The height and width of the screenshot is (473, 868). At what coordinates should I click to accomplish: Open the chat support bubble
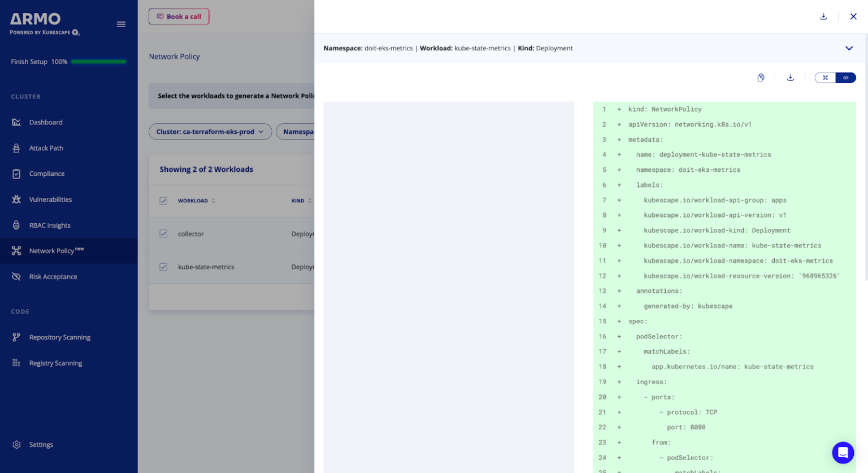843,453
